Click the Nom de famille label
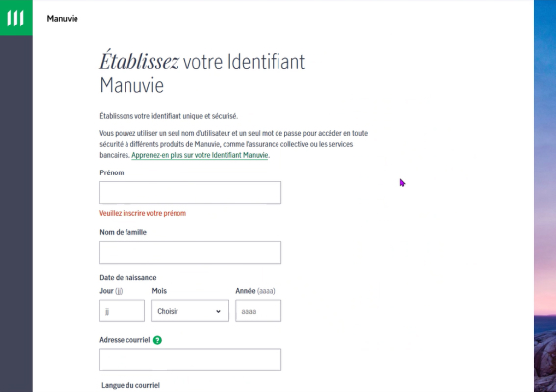 (x=123, y=232)
